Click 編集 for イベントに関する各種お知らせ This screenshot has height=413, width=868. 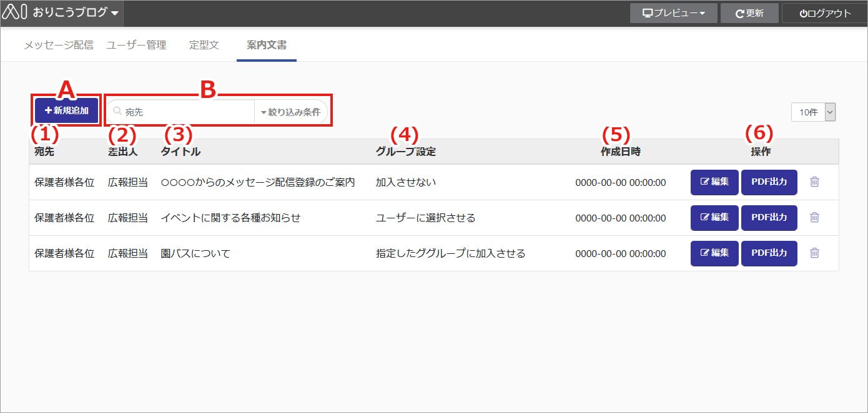coord(714,218)
